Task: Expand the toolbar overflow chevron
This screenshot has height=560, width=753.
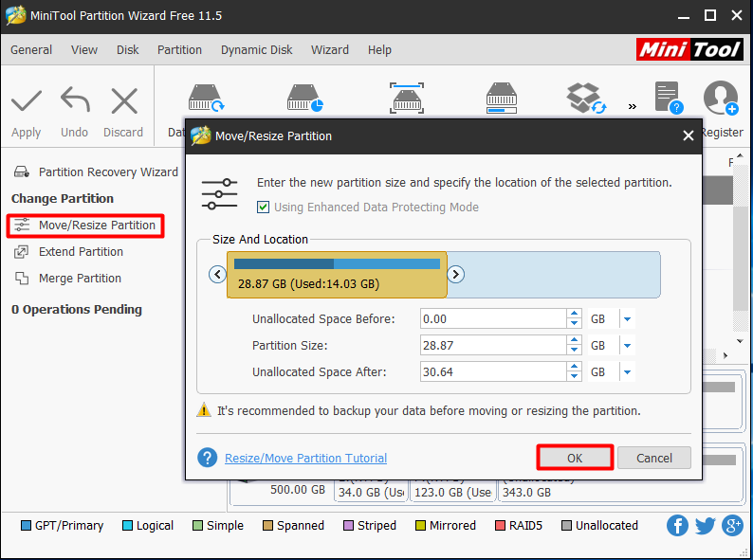Action: 632,106
